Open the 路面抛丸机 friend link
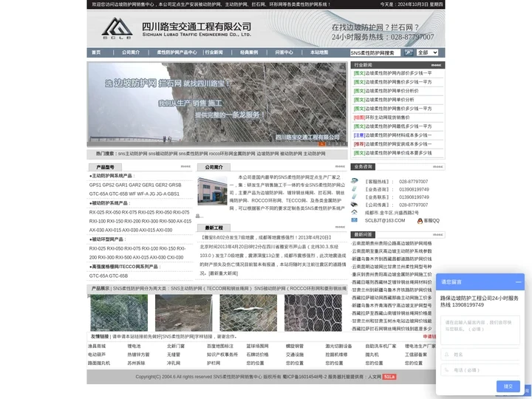Screen dimensions: 532x399 [99, 363]
